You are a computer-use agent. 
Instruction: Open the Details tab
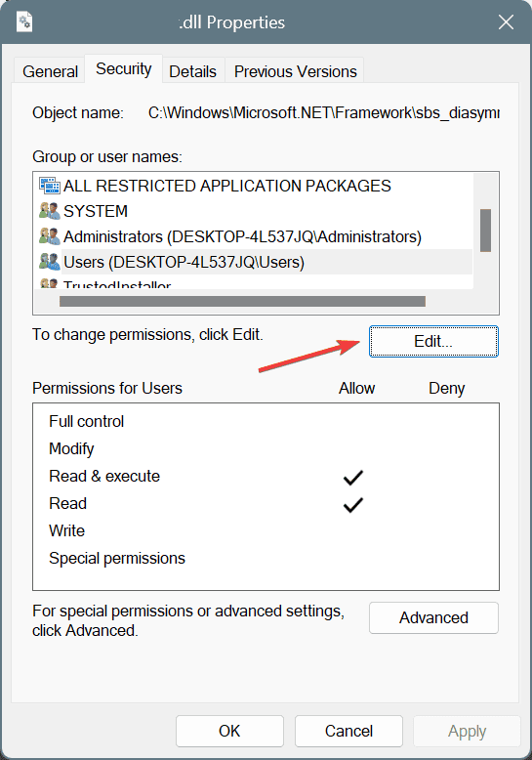click(x=192, y=71)
